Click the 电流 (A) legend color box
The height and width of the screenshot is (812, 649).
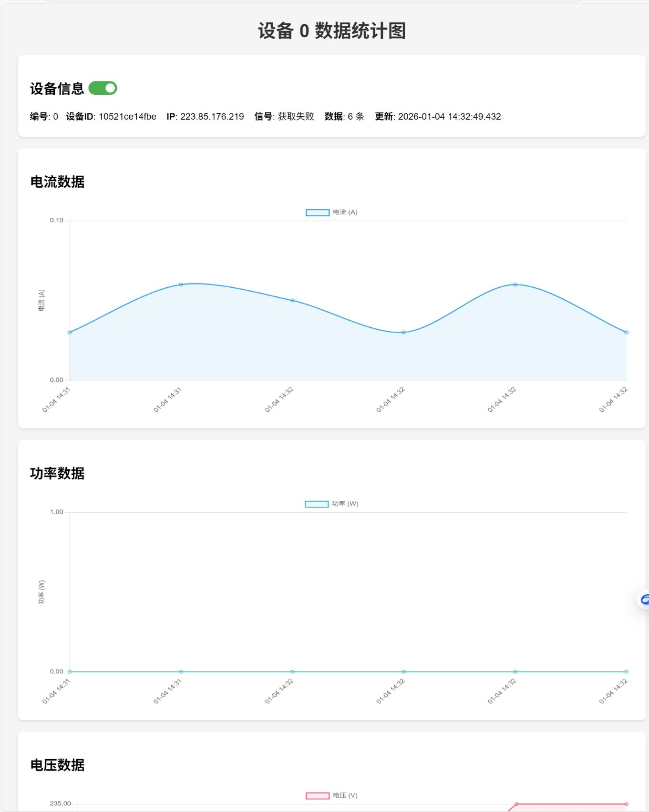click(x=317, y=213)
